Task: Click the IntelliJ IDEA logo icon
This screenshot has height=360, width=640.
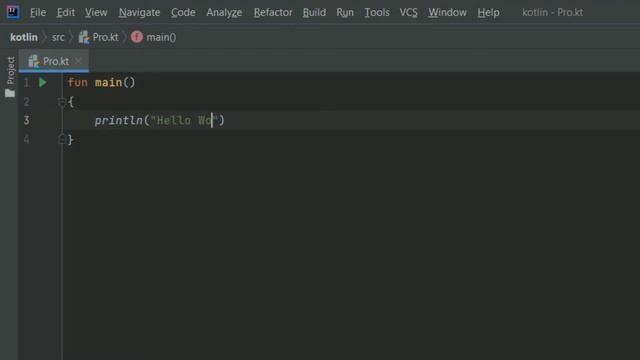Action: click(x=12, y=12)
